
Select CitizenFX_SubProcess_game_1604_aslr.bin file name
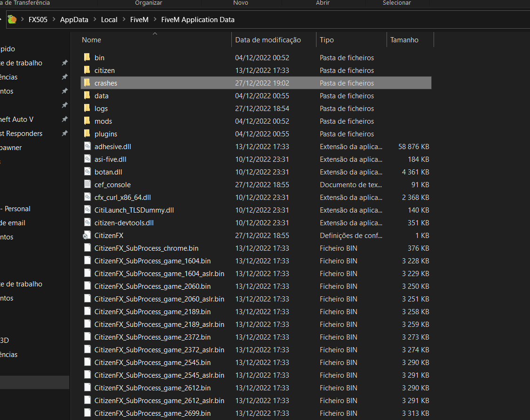pos(159,274)
